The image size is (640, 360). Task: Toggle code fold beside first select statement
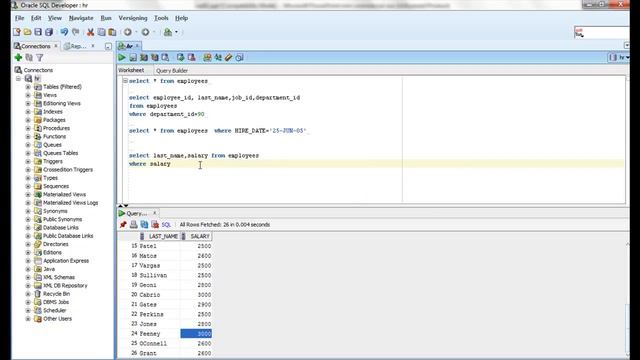125,81
